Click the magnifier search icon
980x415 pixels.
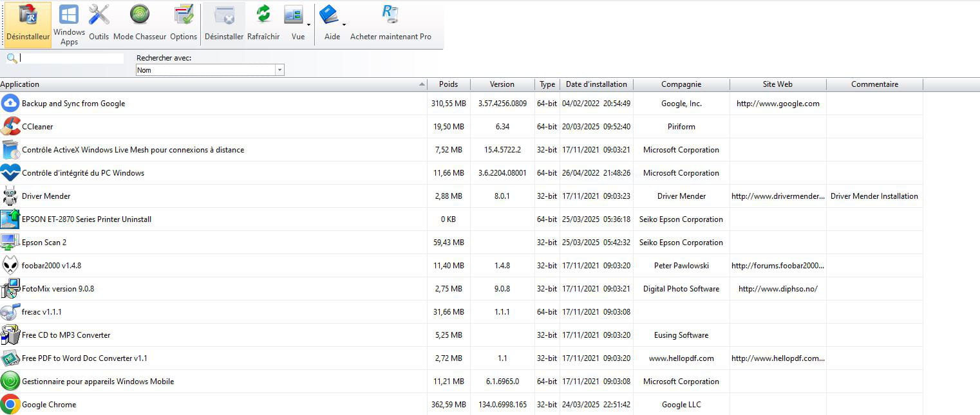click(x=12, y=58)
